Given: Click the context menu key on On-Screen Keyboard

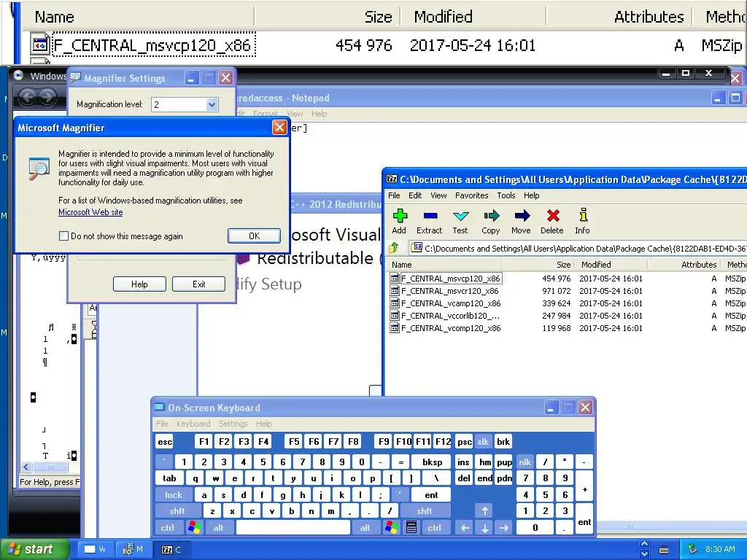Looking at the screenshot, I should coord(411,528).
